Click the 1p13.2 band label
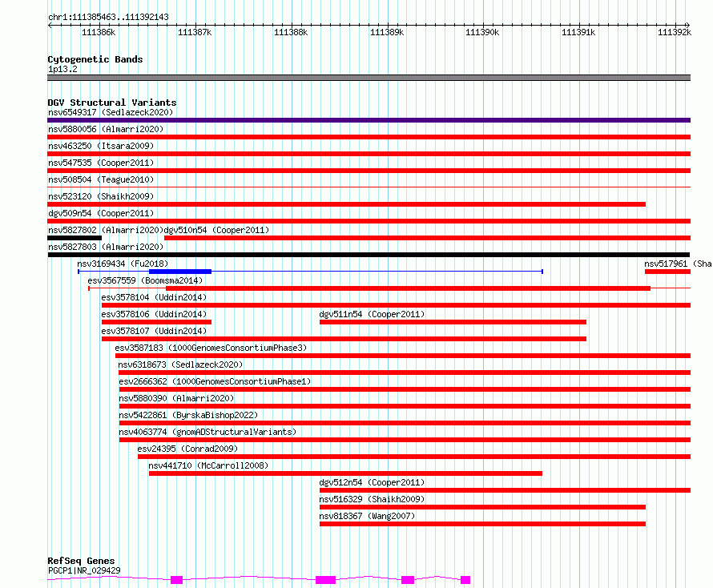Viewport: 713px width, 588px height. [x=62, y=69]
